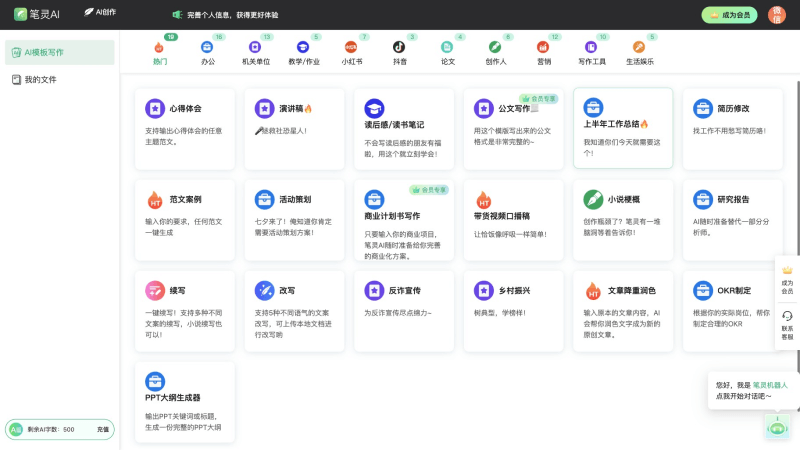Screen dimensions: 800x450
Task: Switch to the 办公 category tab
Action: click(207, 52)
